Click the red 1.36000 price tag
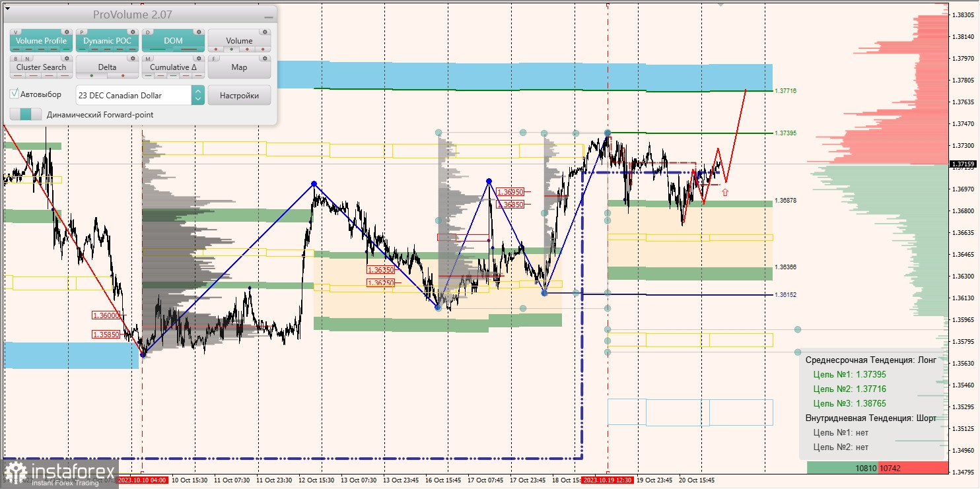 106,315
